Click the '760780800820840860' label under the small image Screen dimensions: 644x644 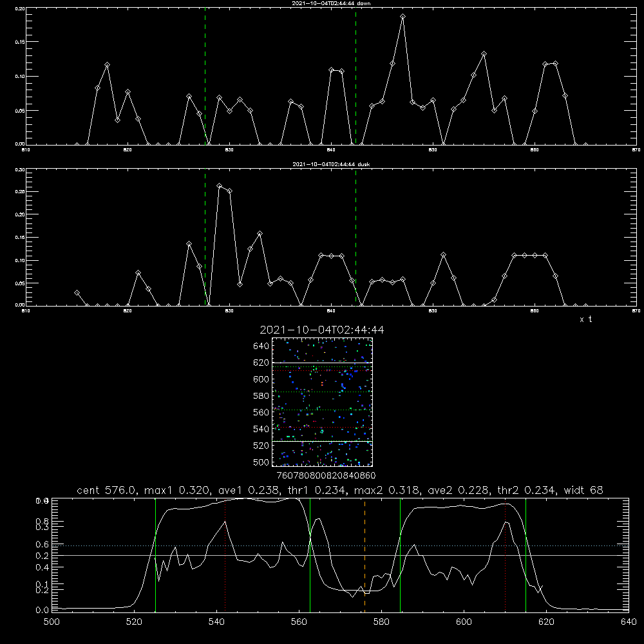(x=326, y=476)
